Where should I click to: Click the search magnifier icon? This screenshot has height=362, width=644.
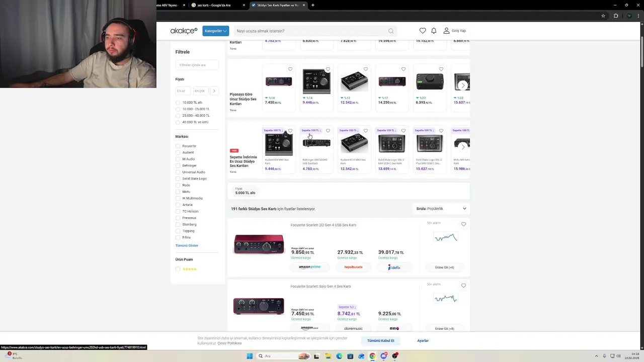point(391,31)
